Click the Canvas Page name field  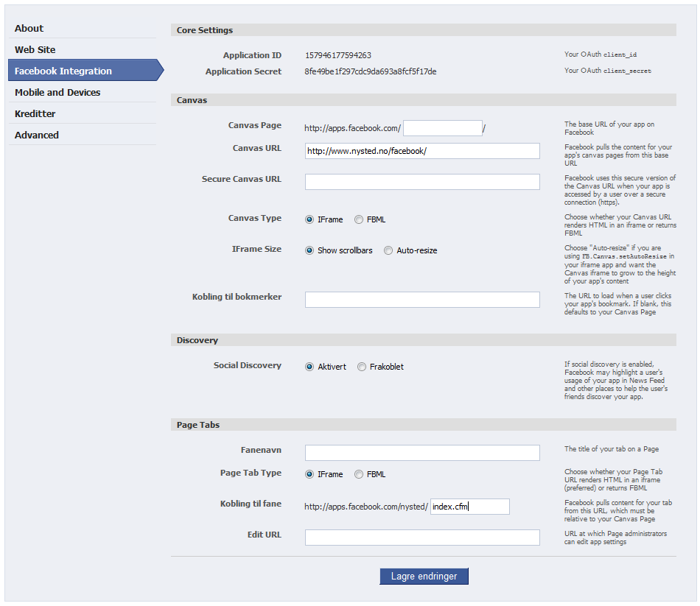click(x=442, y=128)
